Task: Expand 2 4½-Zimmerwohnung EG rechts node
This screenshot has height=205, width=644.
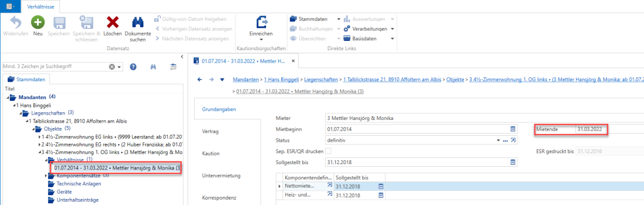Action: pos(39,144)
